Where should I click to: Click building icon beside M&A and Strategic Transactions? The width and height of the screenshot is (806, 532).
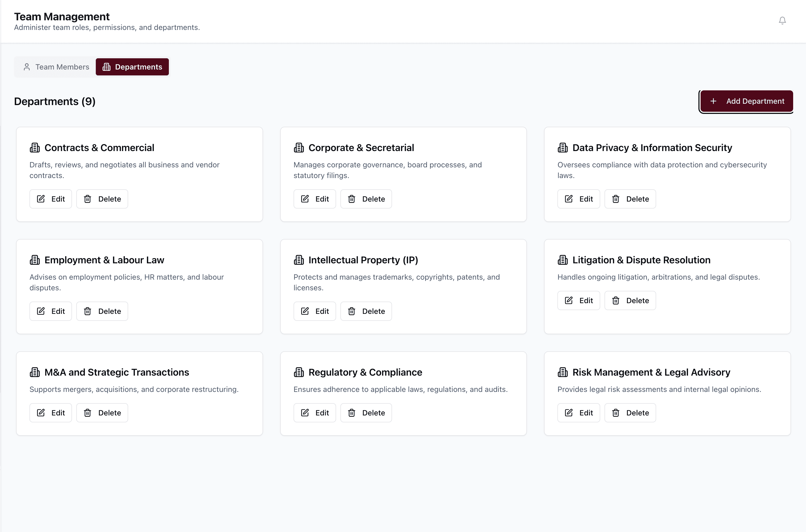point(35,372)
